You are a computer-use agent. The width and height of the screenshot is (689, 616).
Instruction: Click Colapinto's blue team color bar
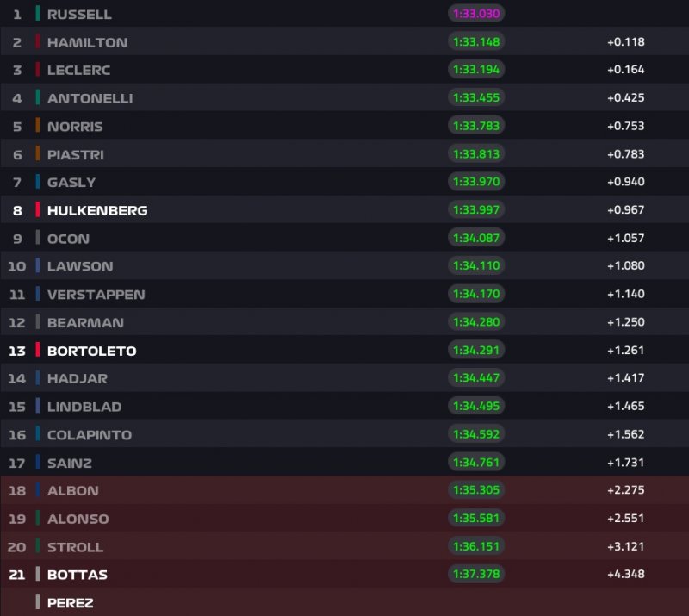click(x=38, y=434)
